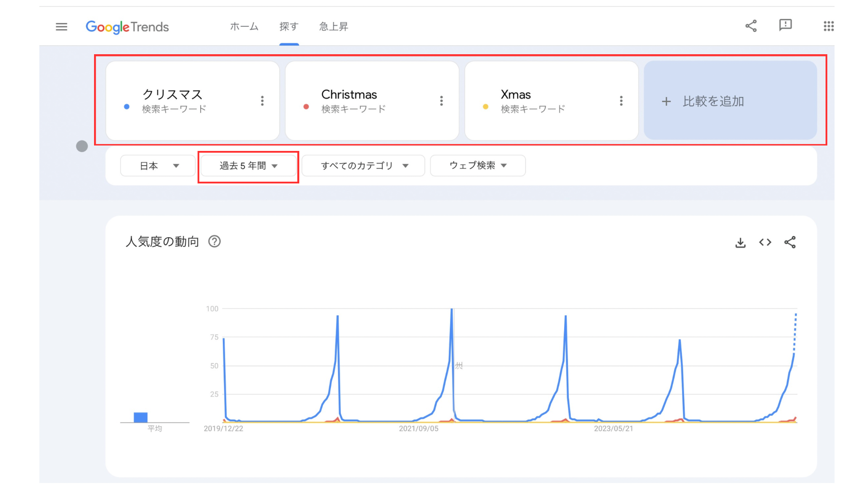This screenshot has height=488, width=868.
Task: Share the 人気度の動向 chart
Action: tap(790, 243)
